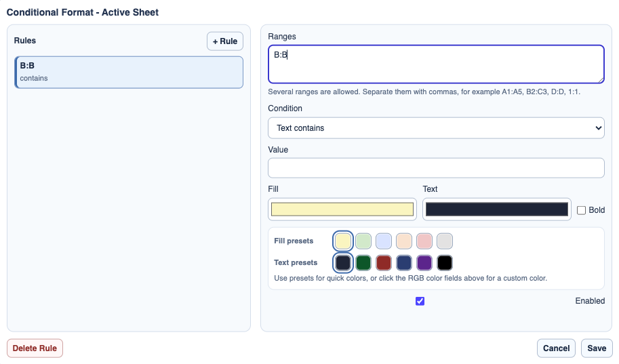This screenshot has height=364, width=619.
Task: Choose the black text preset
Action: click(x=445, y=263)
